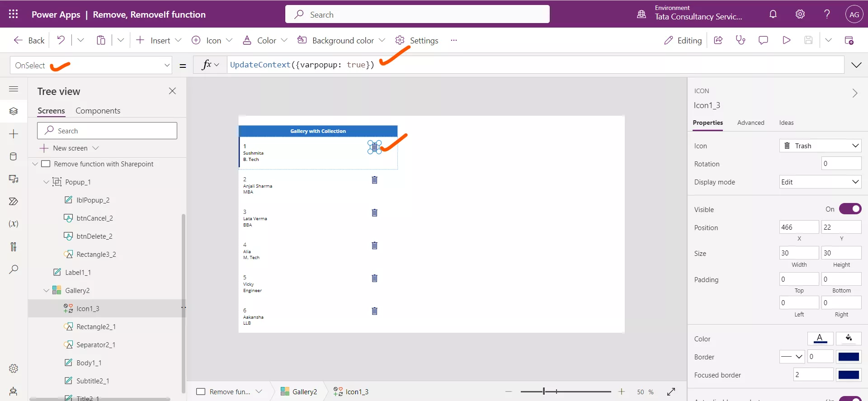The height and width of the screenshot is (401, 868).
Task: Select btnDelete_2 in the tree
Action: [94, 236]
